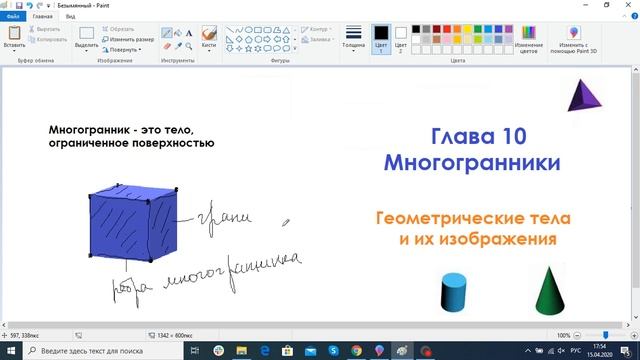This screenshot has height=360, width=640.
Task: Click Изменить размер button
Action: coord(128,39)
